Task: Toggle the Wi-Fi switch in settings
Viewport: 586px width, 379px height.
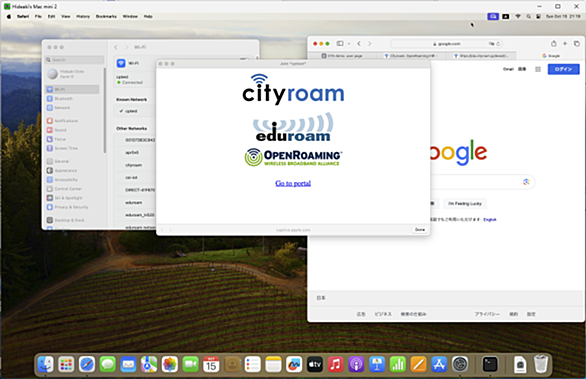Action: point(244,60)
